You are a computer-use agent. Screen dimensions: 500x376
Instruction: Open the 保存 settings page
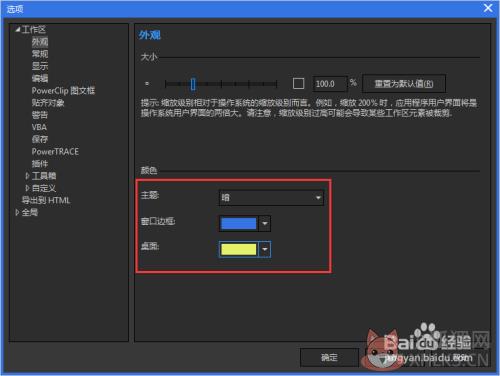[x=40, y=139]
